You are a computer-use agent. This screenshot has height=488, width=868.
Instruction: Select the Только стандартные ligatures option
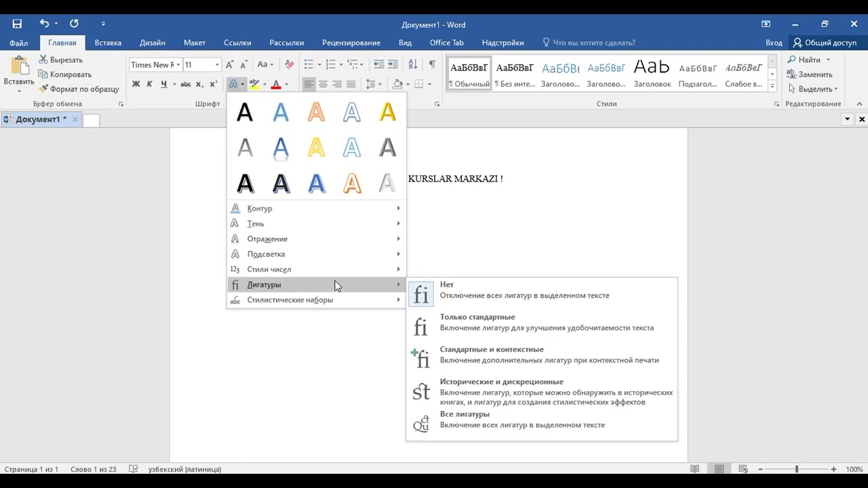click(x=542, y=327)
